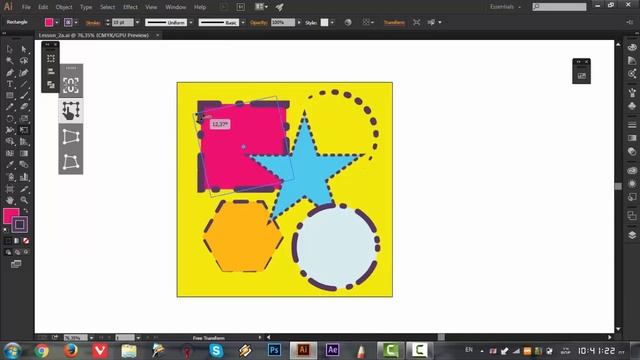Open the Object menu
640x360 pixels.
(64, 7)
